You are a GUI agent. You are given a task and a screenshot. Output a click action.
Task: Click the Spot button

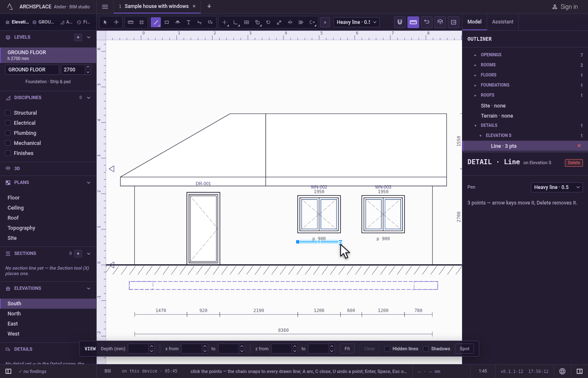[x=465, y=349]
